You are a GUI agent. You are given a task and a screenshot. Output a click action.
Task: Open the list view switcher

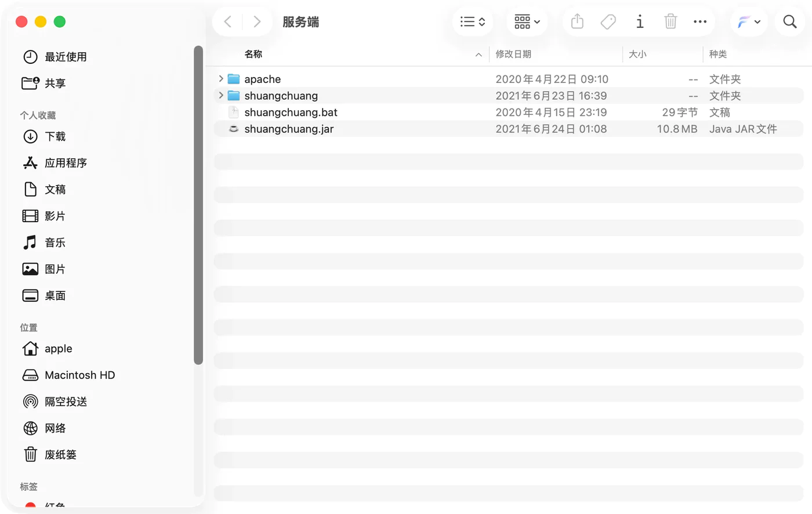point(473,22)
